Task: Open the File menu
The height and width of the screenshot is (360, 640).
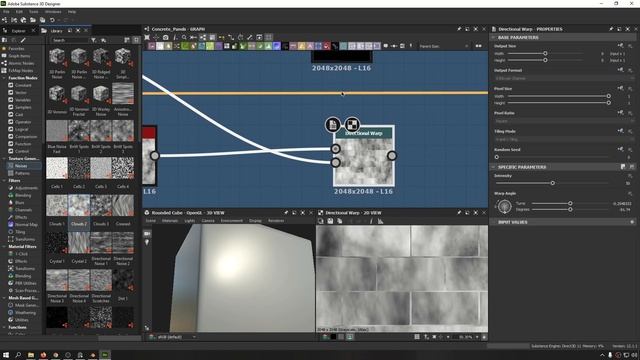Action: tap(6, 12)
